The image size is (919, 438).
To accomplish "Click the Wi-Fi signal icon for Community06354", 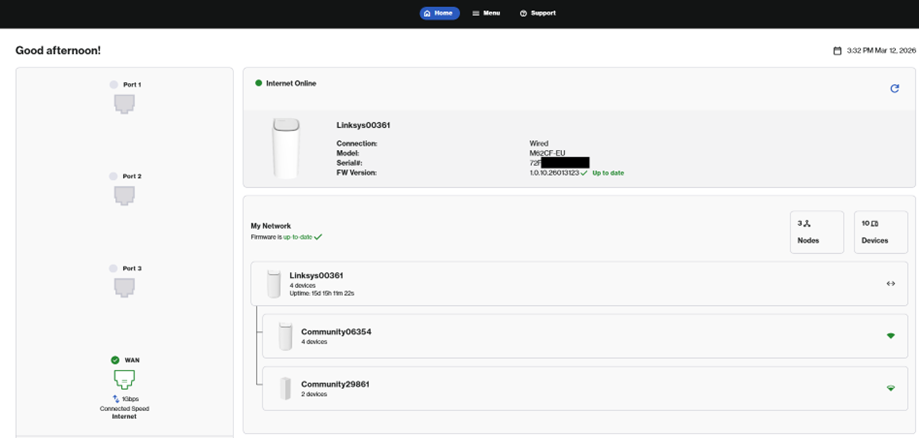I will 891,336.
